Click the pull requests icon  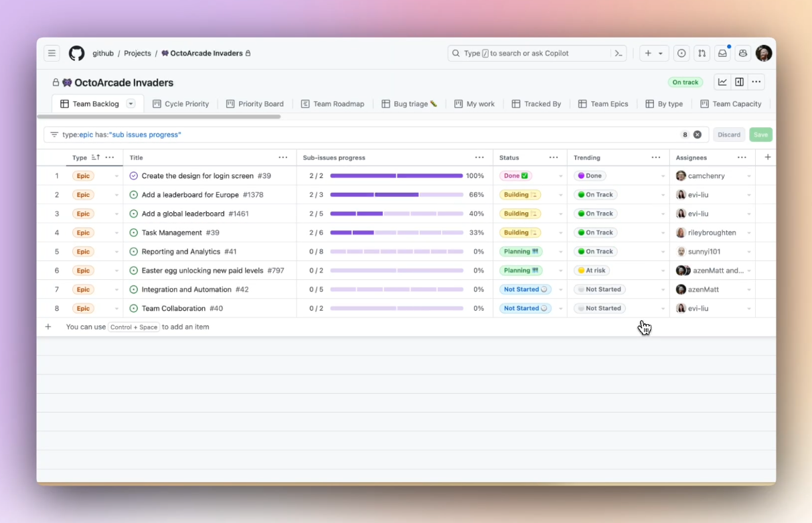(702, 53)
